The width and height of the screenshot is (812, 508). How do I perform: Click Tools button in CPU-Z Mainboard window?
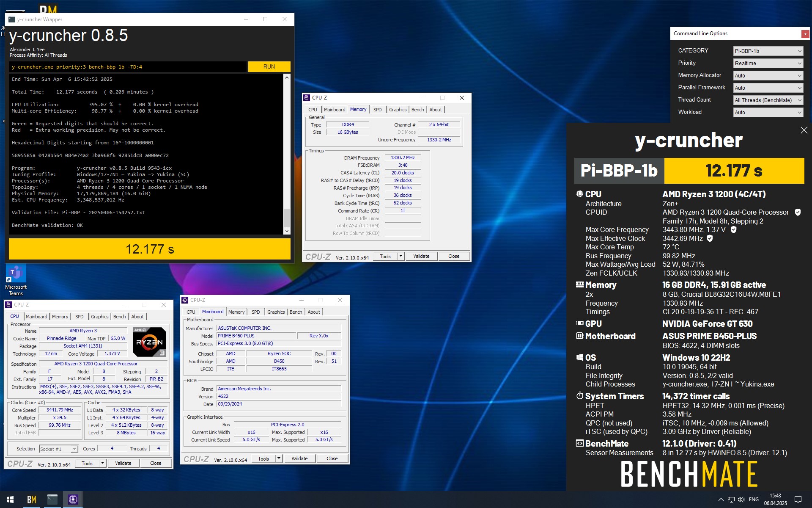[263, 458]
